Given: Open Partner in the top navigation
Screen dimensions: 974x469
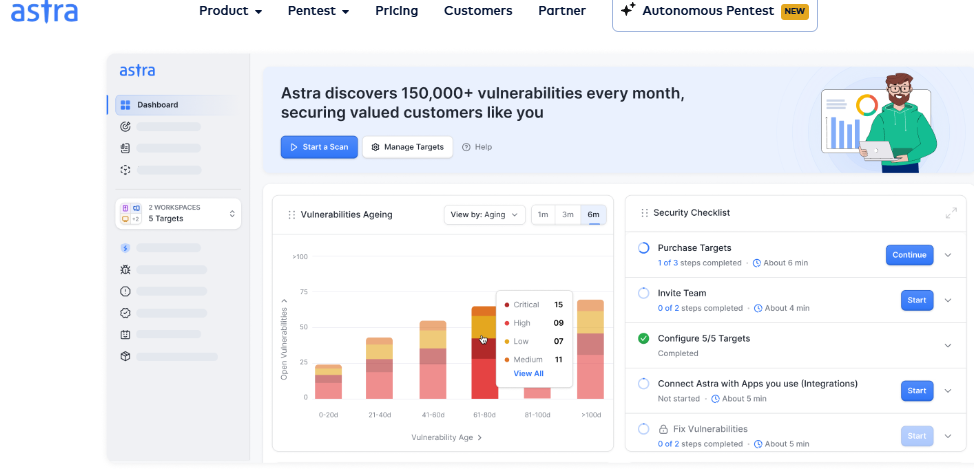Looking at the screenshot, I should 562,11.
